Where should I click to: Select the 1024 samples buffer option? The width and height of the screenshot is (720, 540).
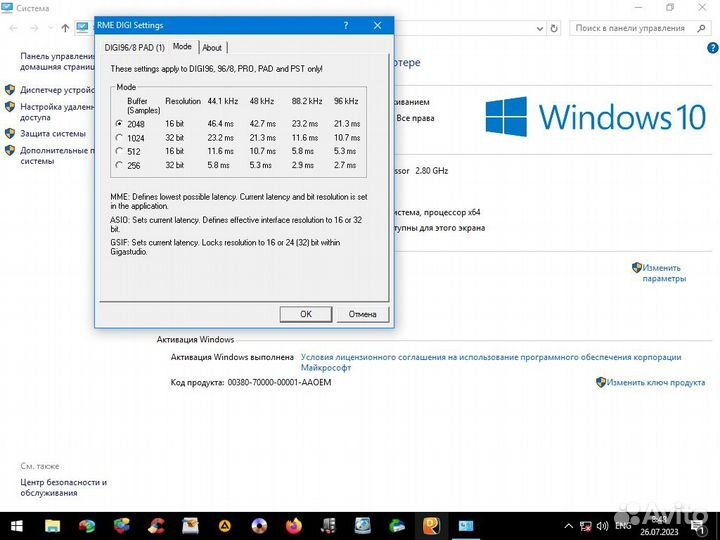[x=120, y=137]
